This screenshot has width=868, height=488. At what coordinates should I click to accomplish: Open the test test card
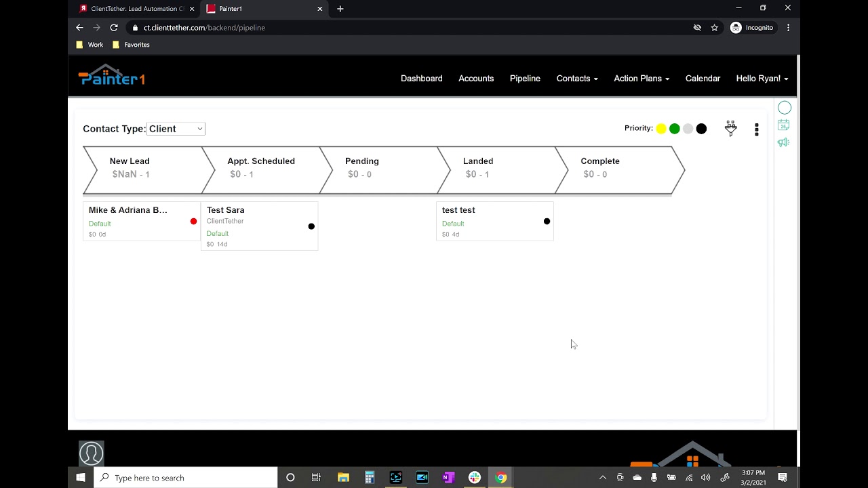pyautogui.click(x=495, y=221)
